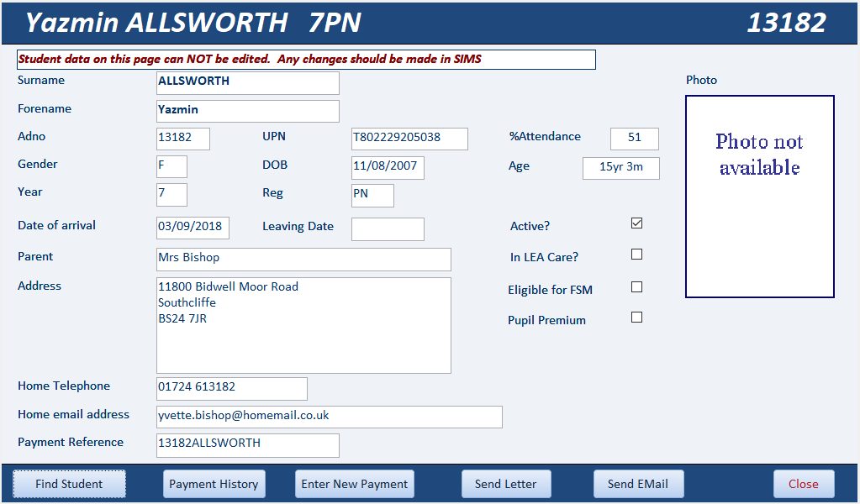The height and width of the screenshot is (504, 860).
Task: Toggle the Active? checkbox
Action: pyautogui.click(x=636, y=223)
